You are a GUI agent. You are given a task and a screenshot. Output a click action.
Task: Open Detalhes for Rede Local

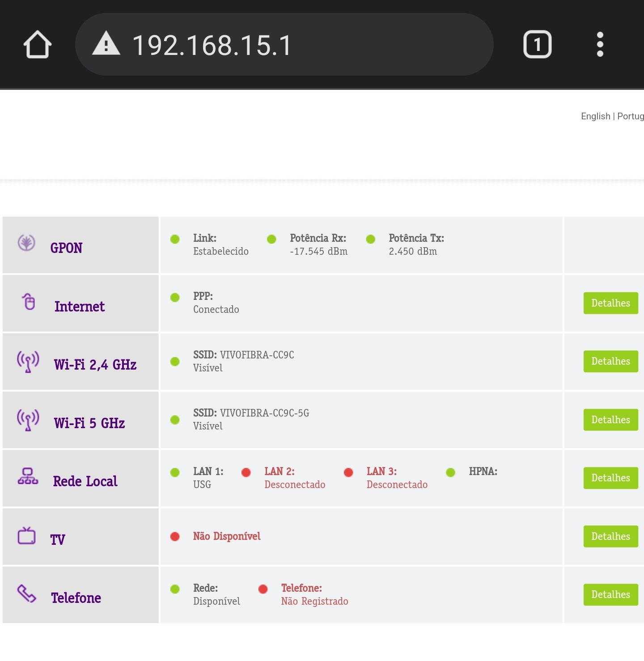click(x=610, y=478)
